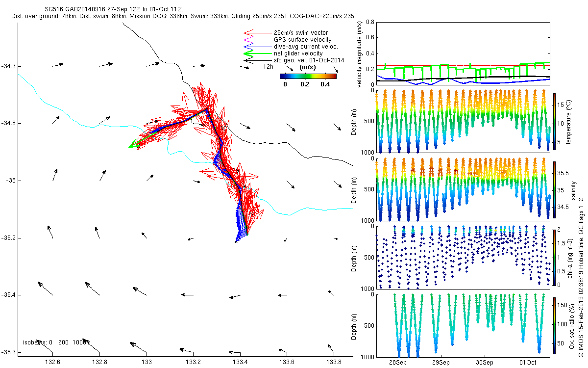588x368 pixels.
Task: Select the Ox. sat. ratio (%) colorbar
Action: click(555, 326)
